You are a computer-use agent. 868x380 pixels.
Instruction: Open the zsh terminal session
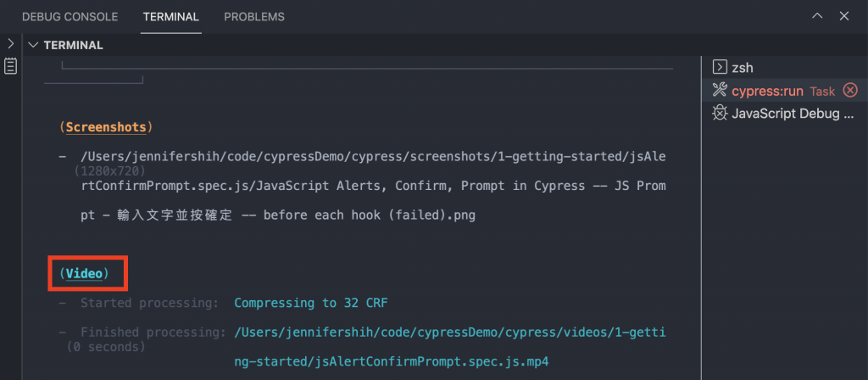tap(784, 68)
